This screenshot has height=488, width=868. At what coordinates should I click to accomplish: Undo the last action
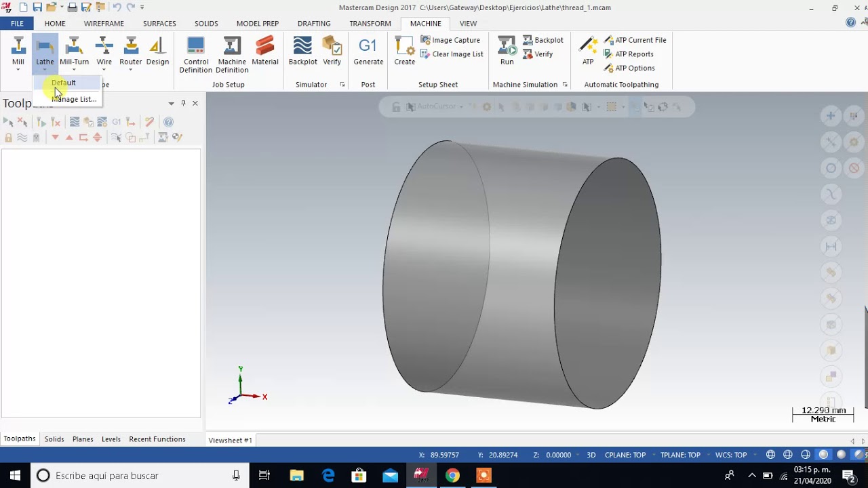117,7
